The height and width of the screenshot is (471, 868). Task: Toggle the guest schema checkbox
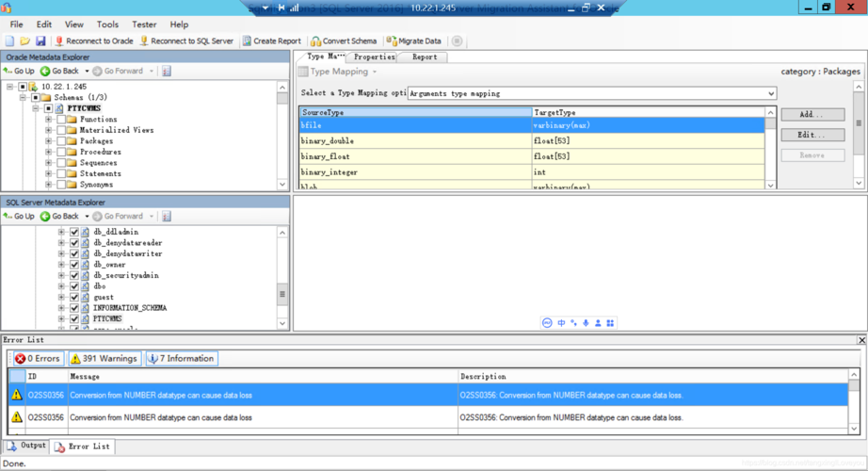[74, 297]
